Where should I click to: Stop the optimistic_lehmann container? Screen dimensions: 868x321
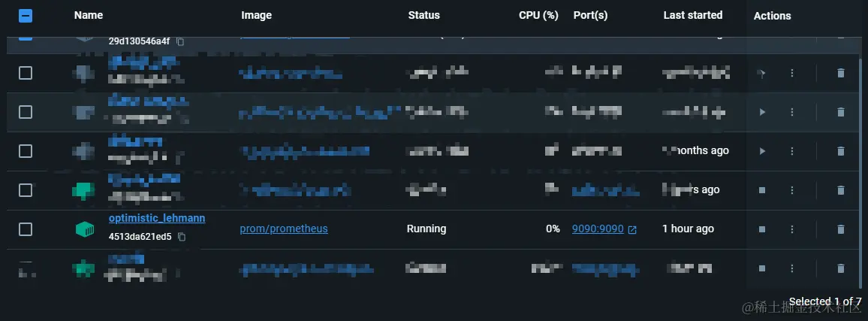pos(762,229)
